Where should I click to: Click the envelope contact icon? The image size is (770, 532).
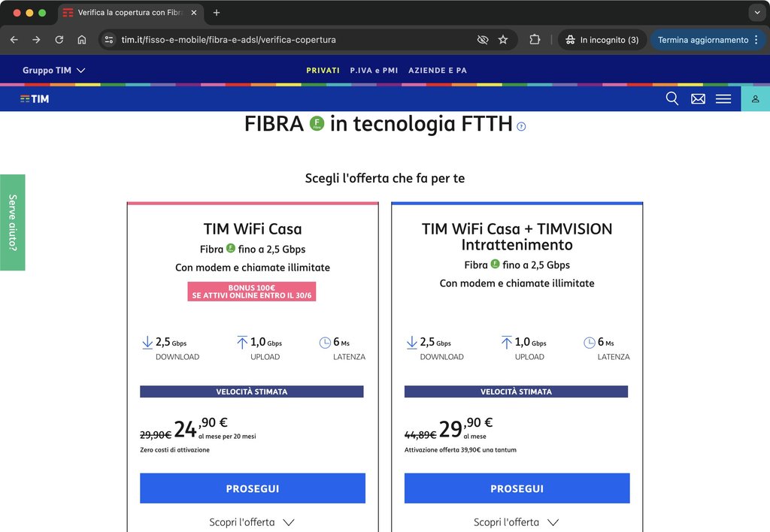tap(698, 99)
